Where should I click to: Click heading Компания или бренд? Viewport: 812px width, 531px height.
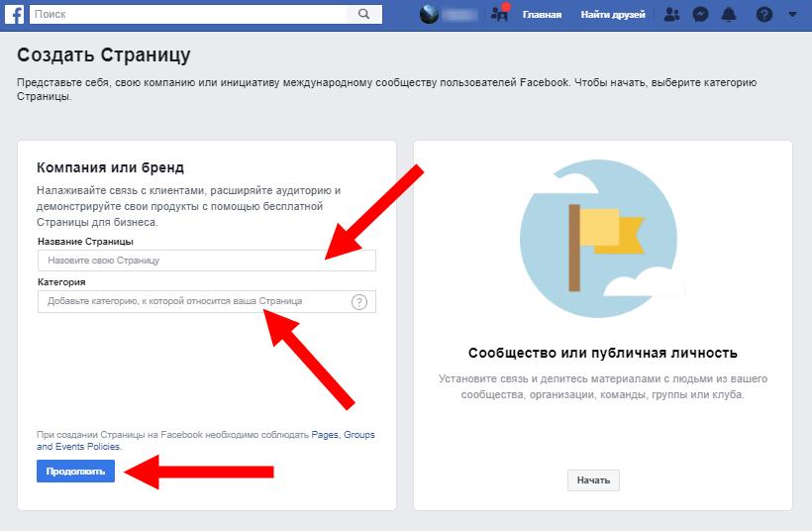110,167
